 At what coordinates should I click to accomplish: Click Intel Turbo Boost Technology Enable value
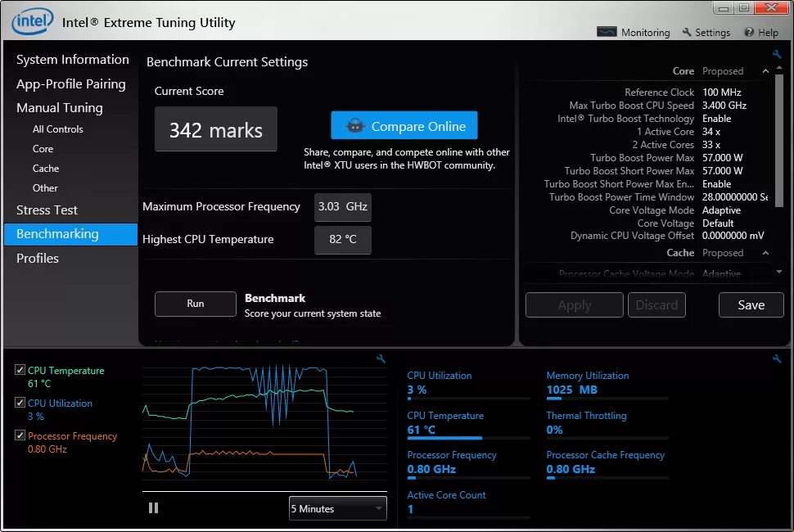[716, 119]
